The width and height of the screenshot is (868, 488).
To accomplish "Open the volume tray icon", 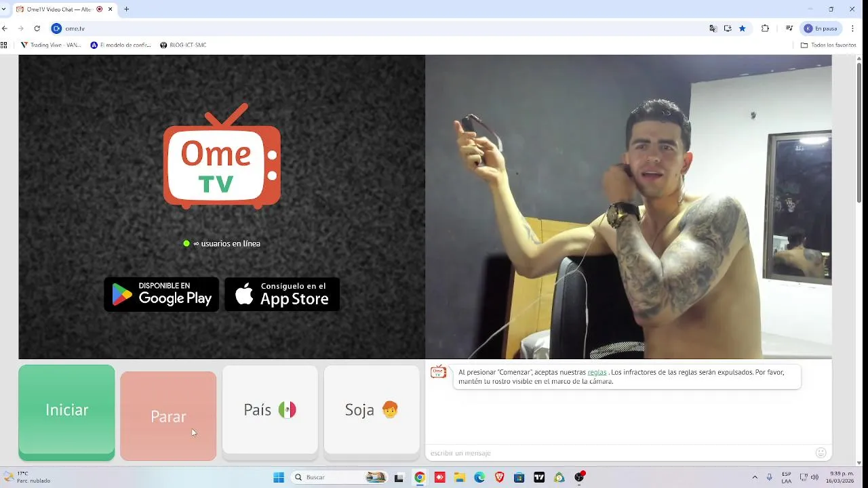I will tap(814, 477).
